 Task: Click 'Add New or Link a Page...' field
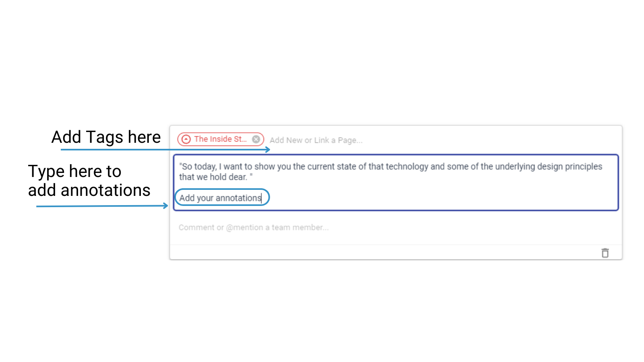316,140
